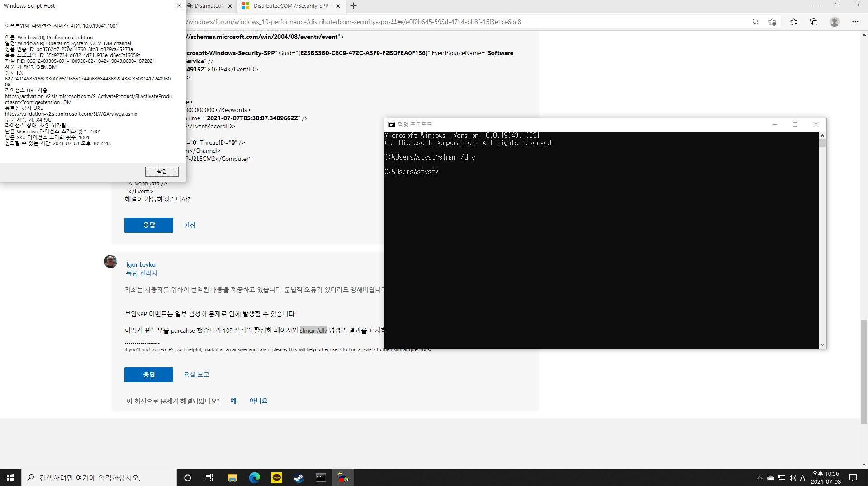Click the 확인 button in Windows Script Host
The height and width of the screenshot is (486, 868).
click(162, 171)
